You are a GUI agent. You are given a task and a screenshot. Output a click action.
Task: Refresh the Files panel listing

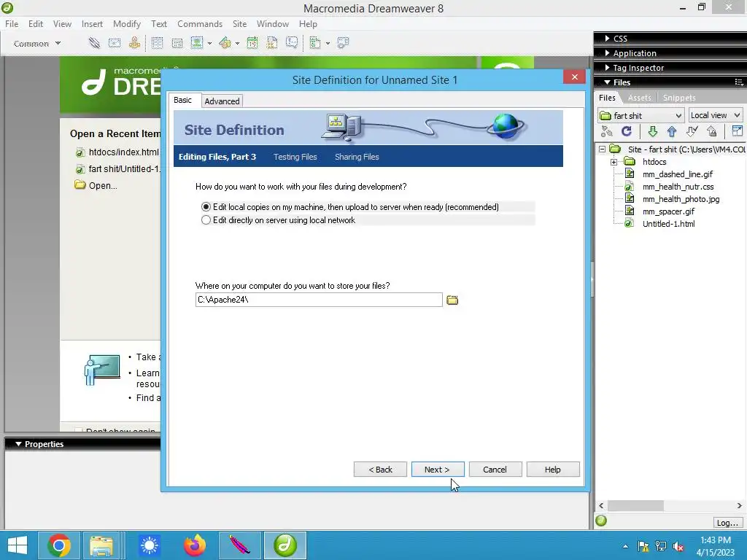tap(627, 131)
